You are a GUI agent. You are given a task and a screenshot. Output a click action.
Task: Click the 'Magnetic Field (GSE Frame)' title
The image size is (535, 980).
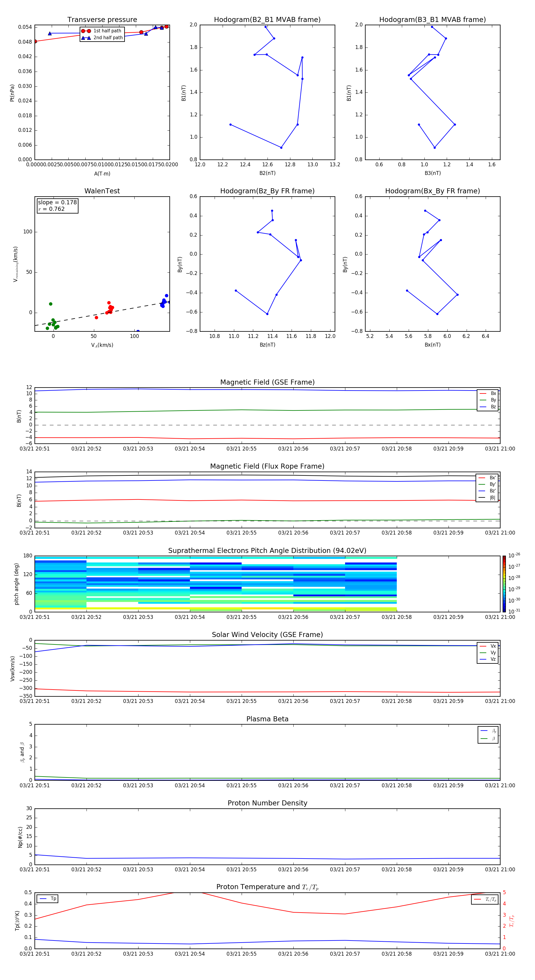(267, 382)
